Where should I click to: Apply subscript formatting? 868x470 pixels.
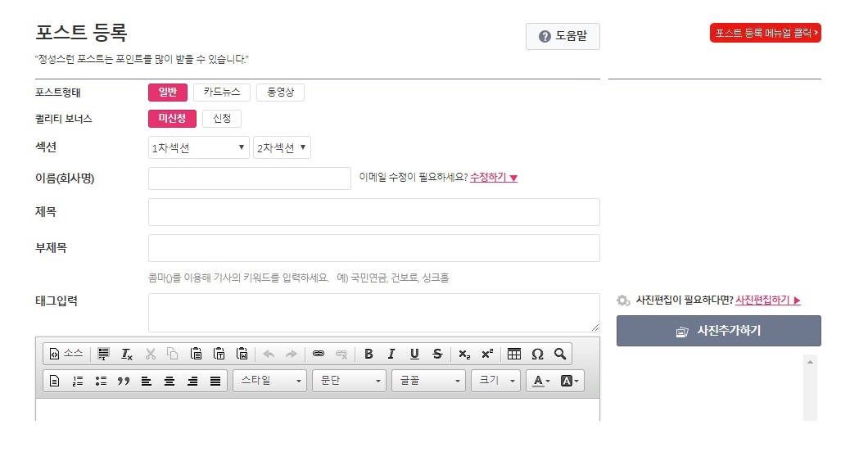[464, 354]
